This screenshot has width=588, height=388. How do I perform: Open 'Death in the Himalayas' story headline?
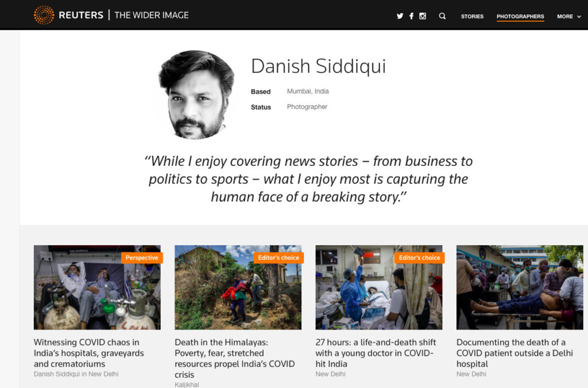[x=235, y=358]
